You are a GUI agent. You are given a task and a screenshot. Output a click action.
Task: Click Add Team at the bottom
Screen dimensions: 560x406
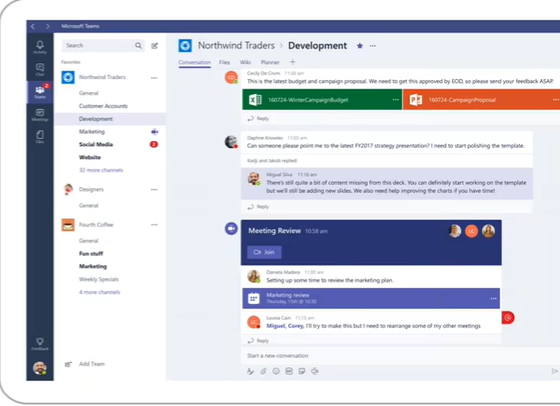(85, 364)
